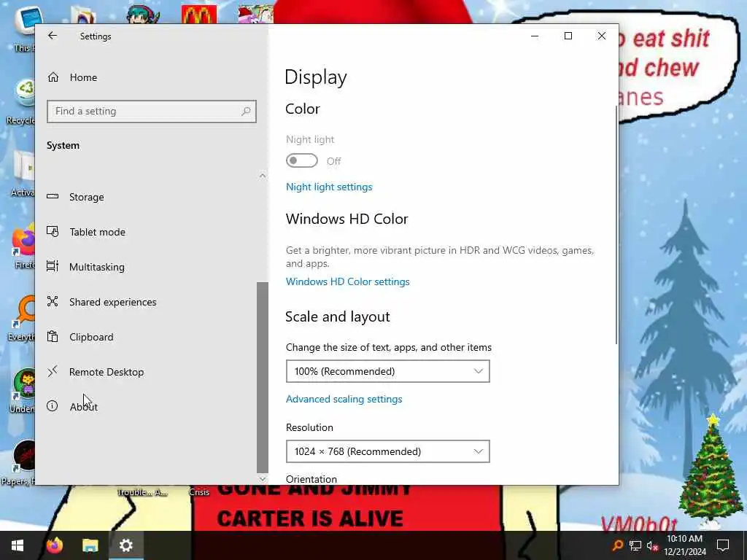Click the Storage drive icon
This screenshot has height=560, width=747.
53,196
